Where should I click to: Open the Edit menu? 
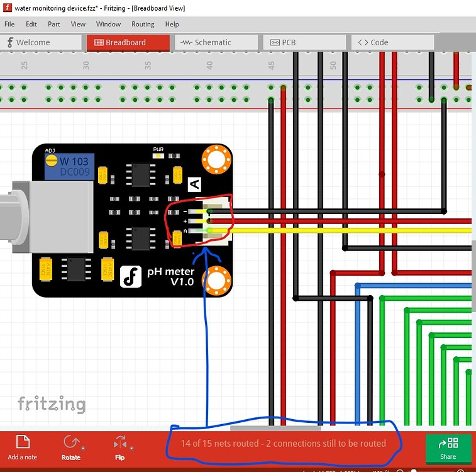(31, 24)
